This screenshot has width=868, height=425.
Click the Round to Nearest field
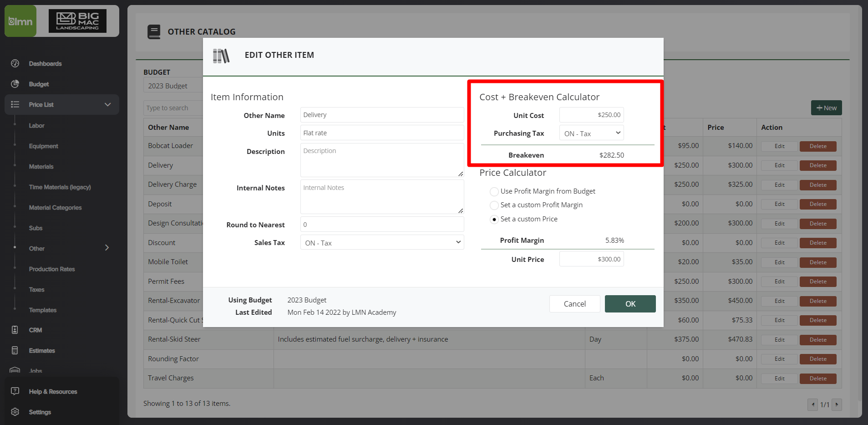pyautogui.click(x=382, y=224)
